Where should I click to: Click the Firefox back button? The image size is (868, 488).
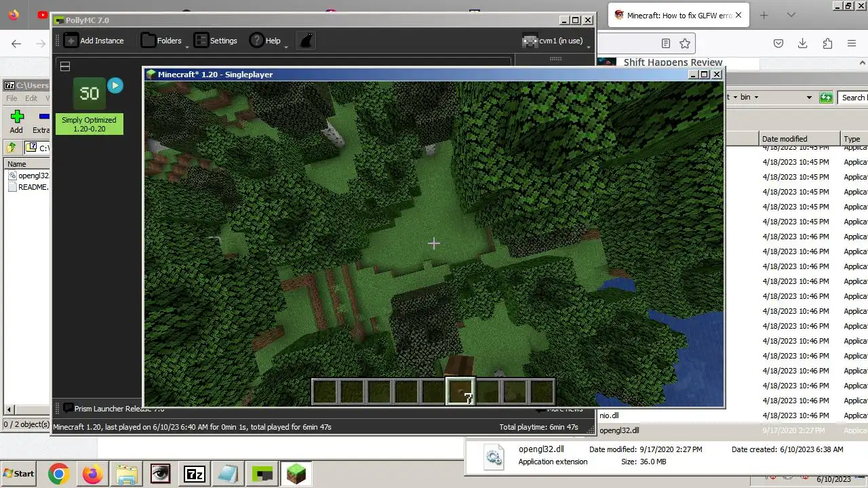pyautogui.click(x=16, y=43)
